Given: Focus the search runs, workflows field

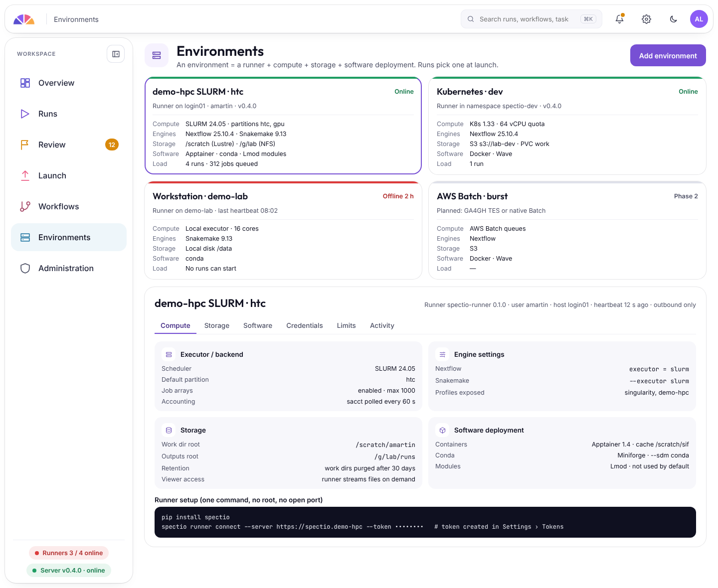Looking at the screenshot, I should pos(532,19).
